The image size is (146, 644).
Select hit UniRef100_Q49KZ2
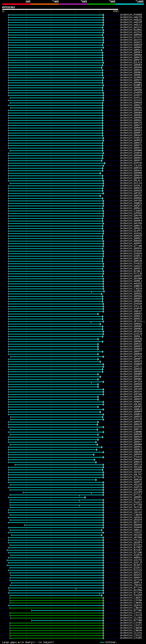point(131,42)
